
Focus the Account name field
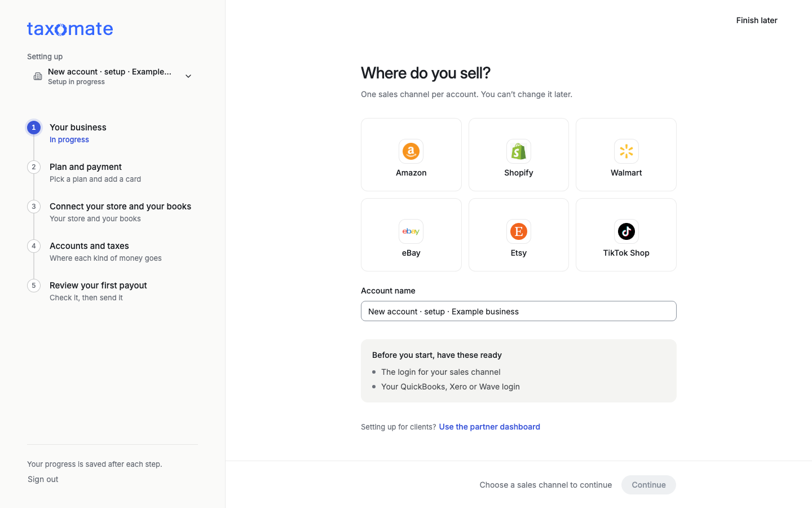pos(519,311)
